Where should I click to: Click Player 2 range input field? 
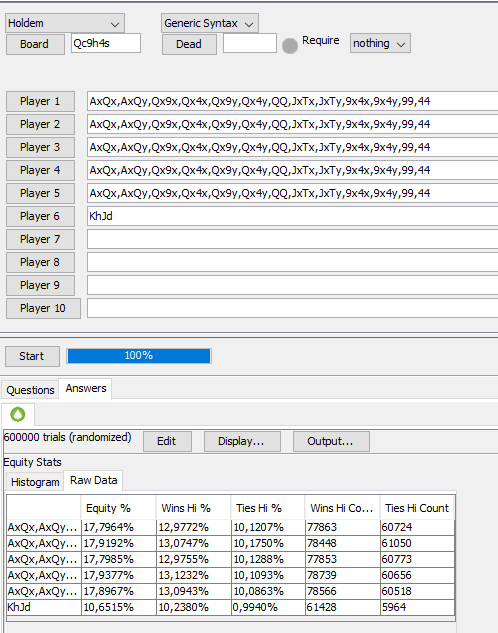tap(293, 124)
